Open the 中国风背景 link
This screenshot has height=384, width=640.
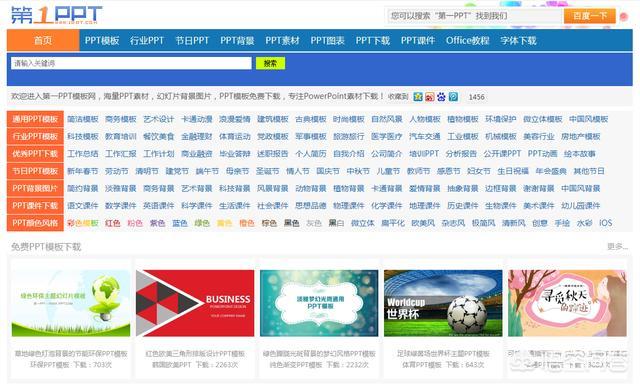tap(580, 189)
